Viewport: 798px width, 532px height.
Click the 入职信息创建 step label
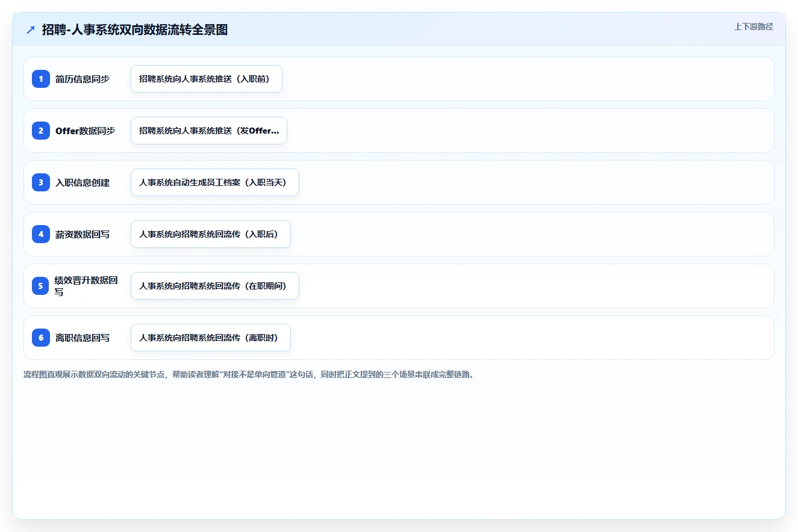tap(83, 182)
